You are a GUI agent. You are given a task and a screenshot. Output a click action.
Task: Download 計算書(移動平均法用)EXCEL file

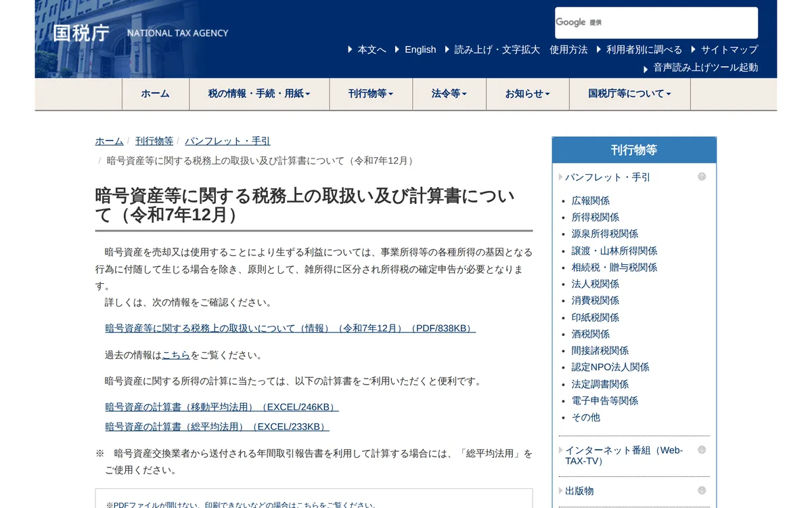(221, 407)
